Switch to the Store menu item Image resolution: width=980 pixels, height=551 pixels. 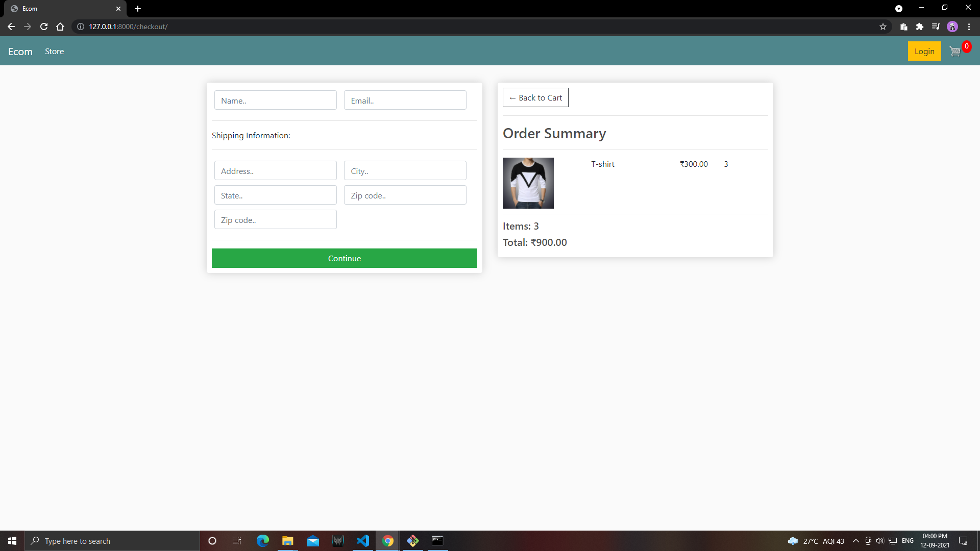(x=54, y=51)
